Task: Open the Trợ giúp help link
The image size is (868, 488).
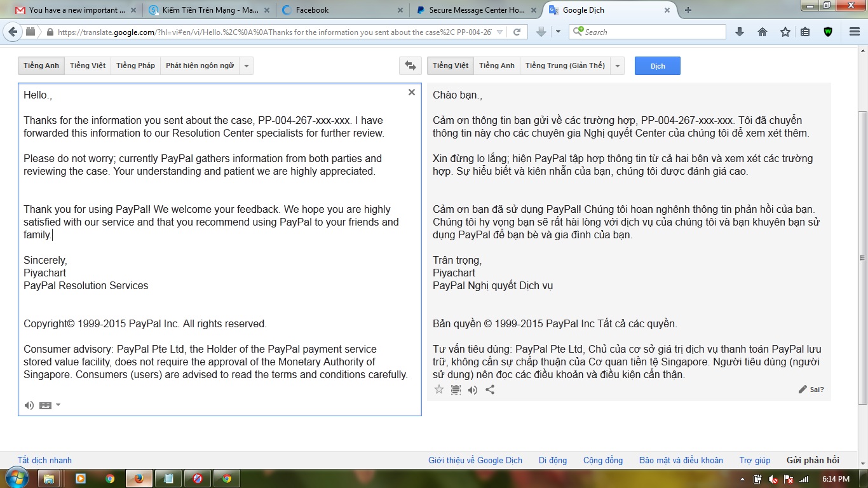Action: [x=755, y=460]
